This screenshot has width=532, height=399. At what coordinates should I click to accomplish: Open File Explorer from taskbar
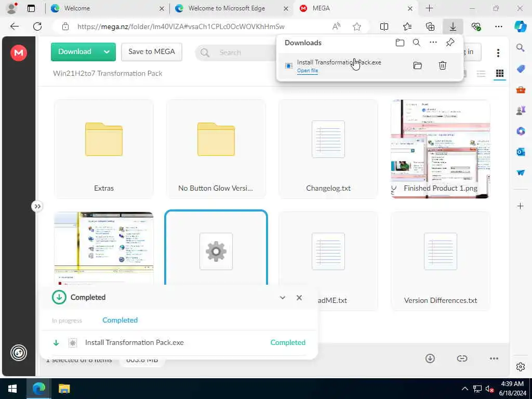coord(64,389)
